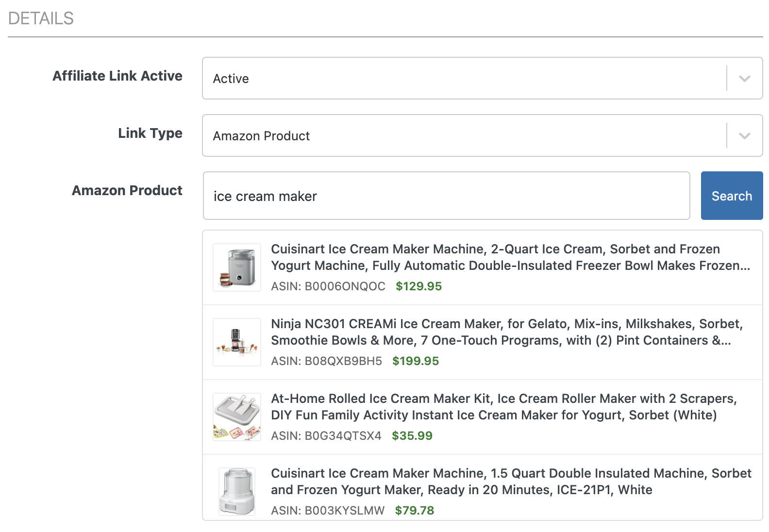Open the Link Type dropdown
This screenshot has height=532, width=769.
464,135
